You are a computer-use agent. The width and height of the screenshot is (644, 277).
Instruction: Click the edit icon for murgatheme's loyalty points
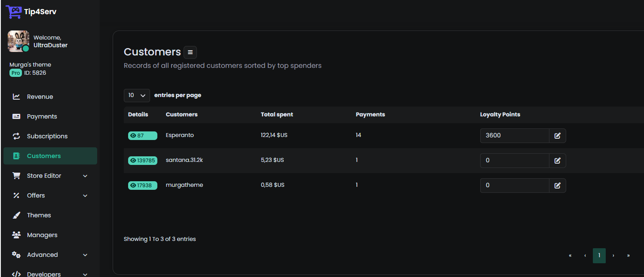tap(558, 186)
